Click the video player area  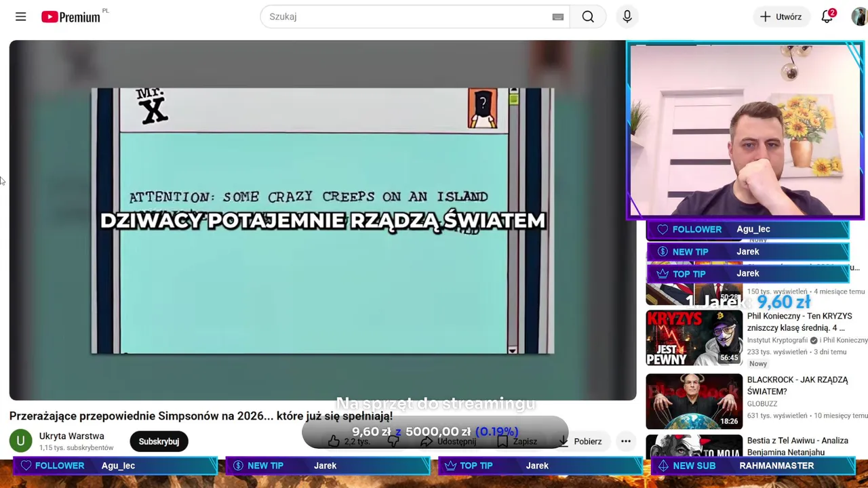coord(323,220)
